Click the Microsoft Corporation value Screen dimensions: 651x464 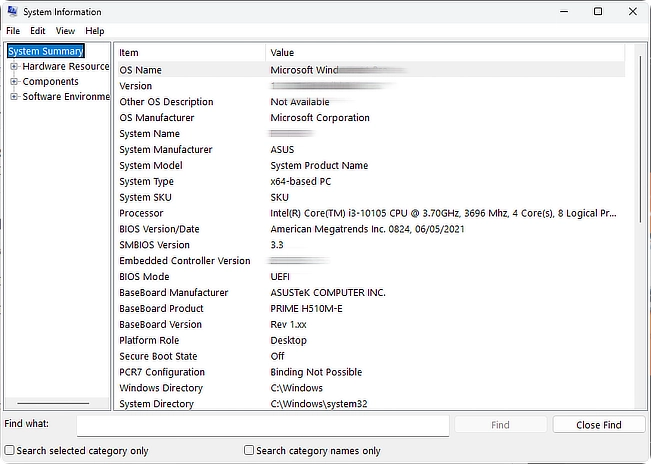[x=320, y=117]
